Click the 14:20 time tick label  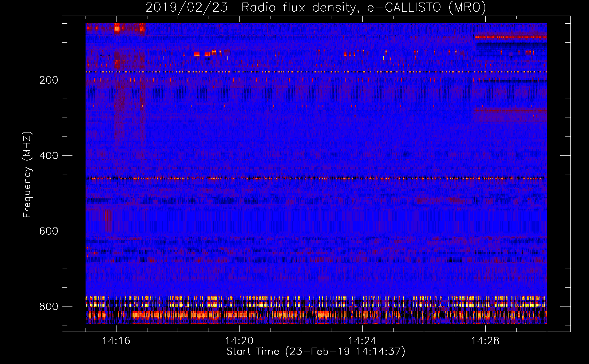coord(239,341)
